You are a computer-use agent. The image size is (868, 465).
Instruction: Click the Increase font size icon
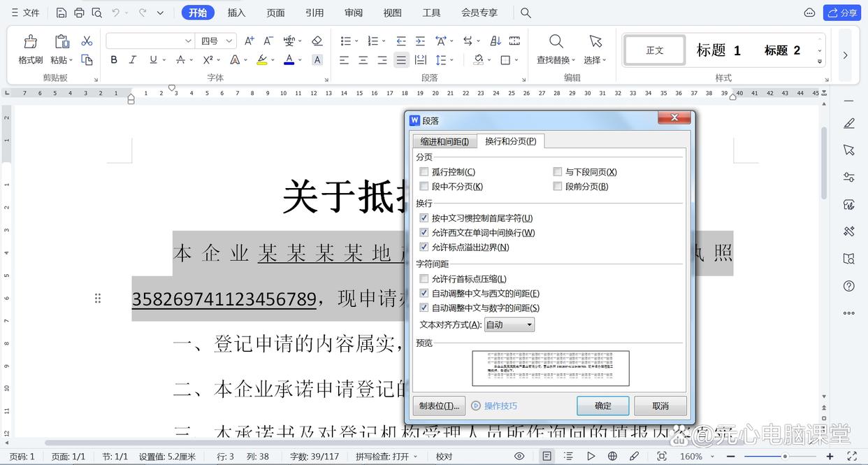click(249, 41)
